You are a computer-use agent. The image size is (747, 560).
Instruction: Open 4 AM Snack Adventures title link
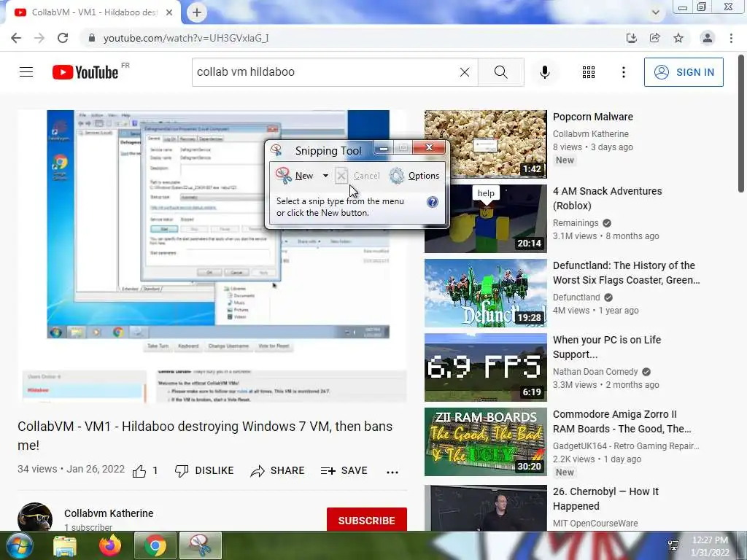click(x=607, y=198)
